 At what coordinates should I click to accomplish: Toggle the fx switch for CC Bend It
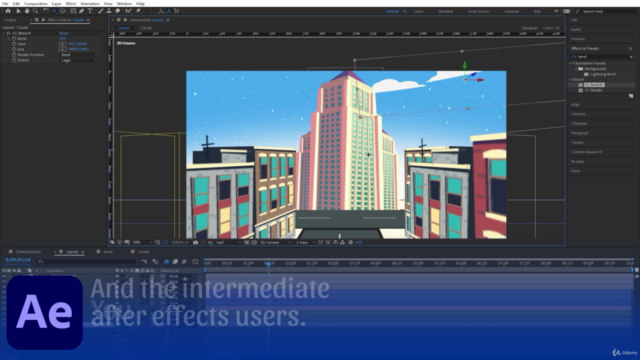click(x=9, y=33)
